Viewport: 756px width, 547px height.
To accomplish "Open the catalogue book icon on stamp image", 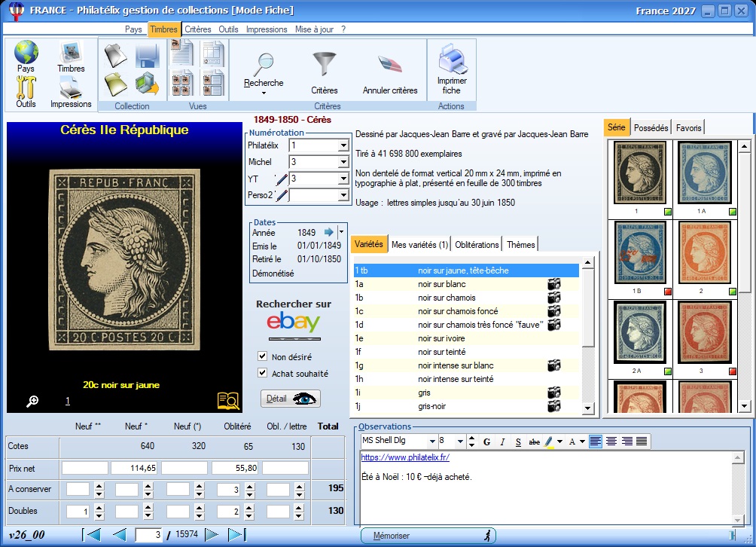I will [x=228, y=400].
